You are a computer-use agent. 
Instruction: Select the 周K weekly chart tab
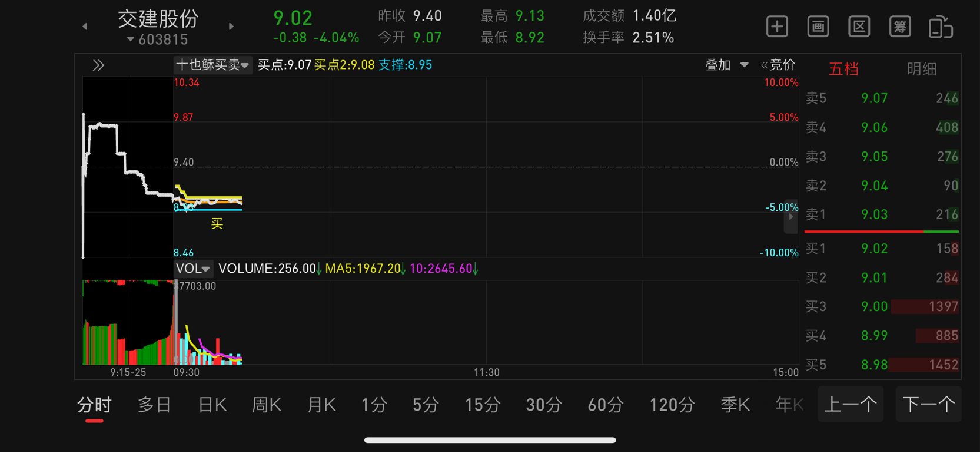pyautogui.click(x=267, y=405)
